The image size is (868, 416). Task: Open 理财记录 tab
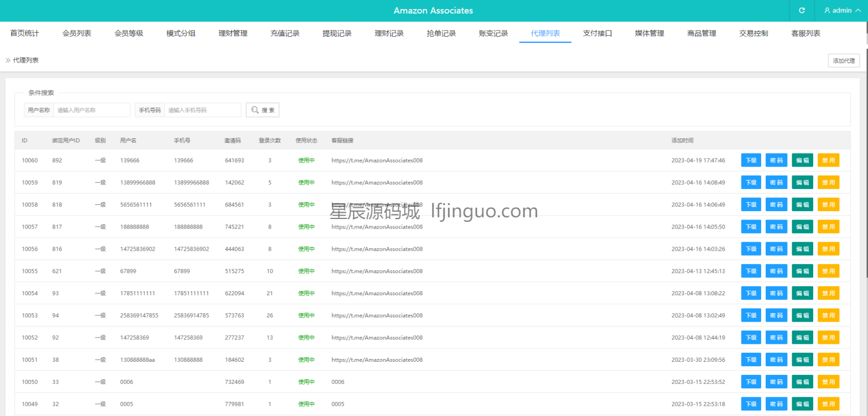tap(389, 33)
